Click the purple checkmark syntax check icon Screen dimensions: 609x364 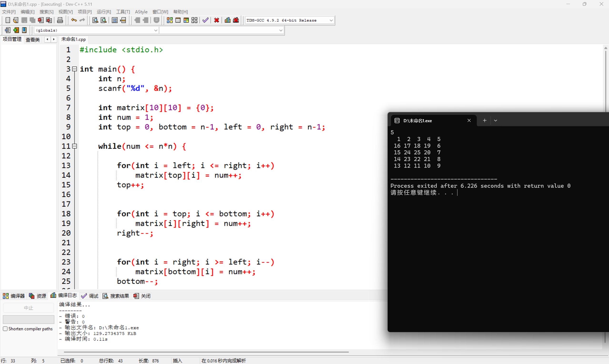coord(205,20)
